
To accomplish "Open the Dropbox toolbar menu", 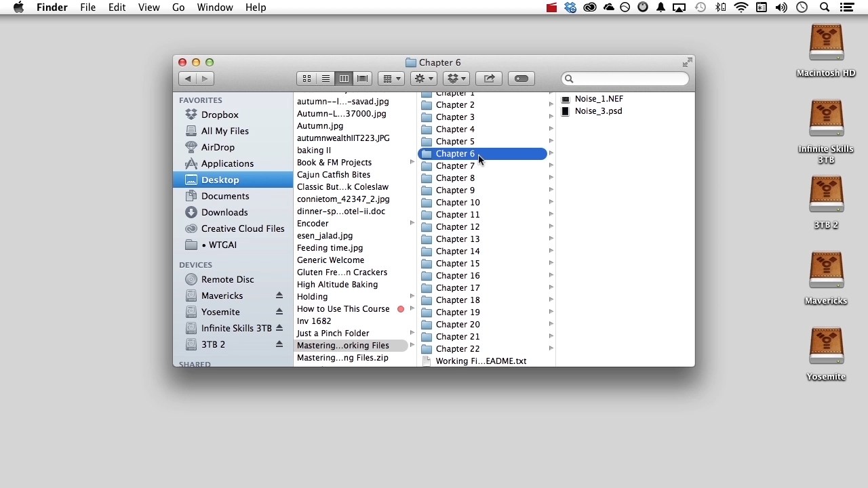I will coord(456,79).
